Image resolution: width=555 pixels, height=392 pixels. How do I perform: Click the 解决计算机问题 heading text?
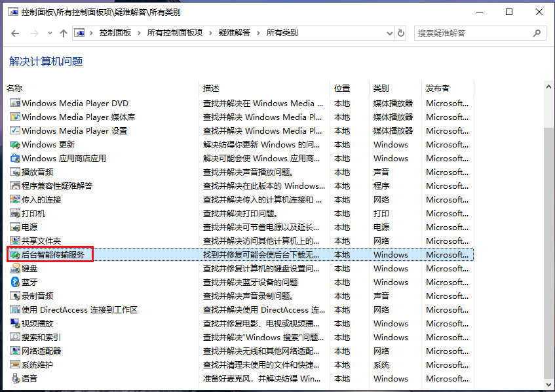[46, 61]
